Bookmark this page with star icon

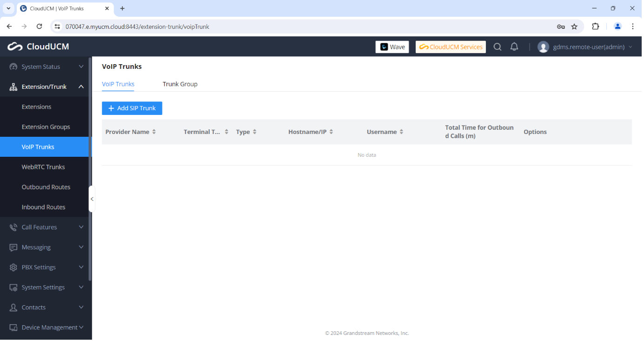point(574,27)
